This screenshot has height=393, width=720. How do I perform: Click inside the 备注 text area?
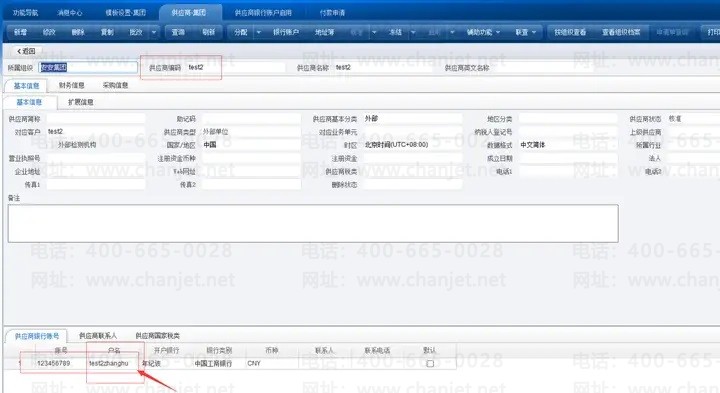(313, 224)
